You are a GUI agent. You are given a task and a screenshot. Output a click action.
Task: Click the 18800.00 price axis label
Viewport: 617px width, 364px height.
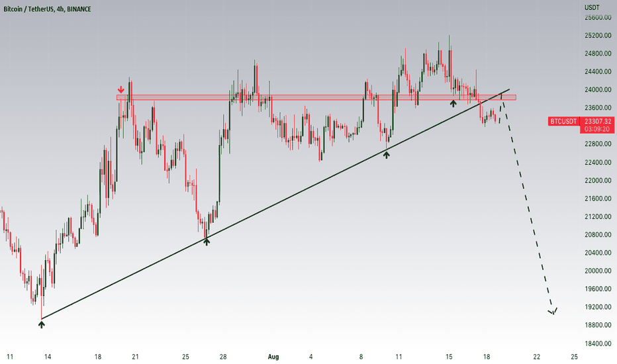click(598, 325)
